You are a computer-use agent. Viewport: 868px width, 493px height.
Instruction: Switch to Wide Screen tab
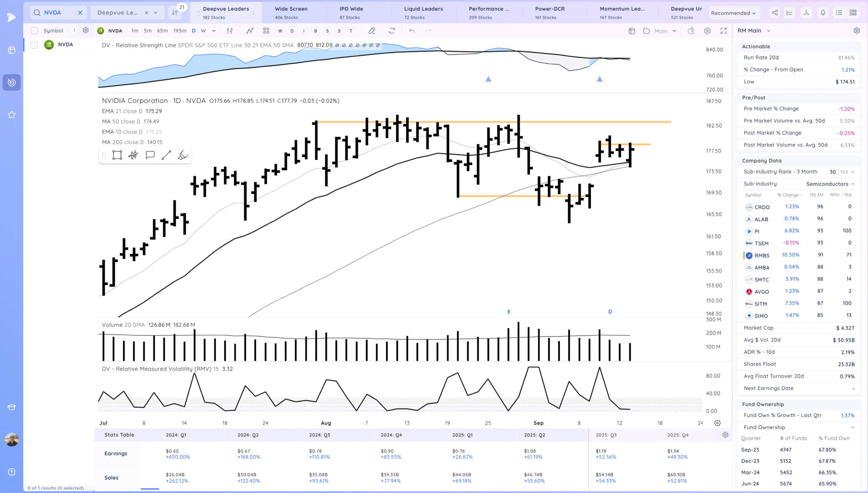[291, 13]
